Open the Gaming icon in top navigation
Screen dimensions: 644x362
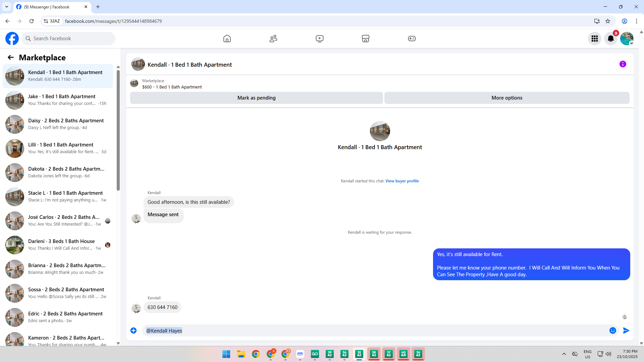pyautogui.click(x=412, y=39)
